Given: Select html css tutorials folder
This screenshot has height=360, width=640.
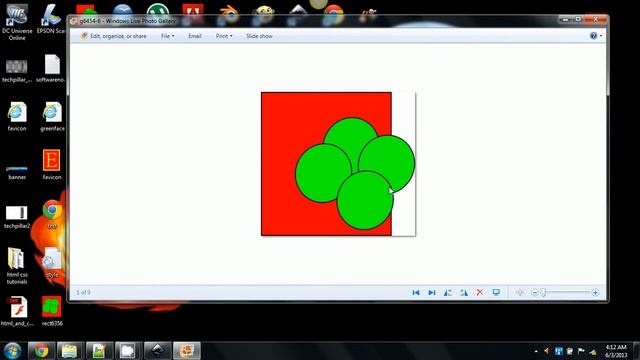Looking at the screenshot, I should coord(17,265).
